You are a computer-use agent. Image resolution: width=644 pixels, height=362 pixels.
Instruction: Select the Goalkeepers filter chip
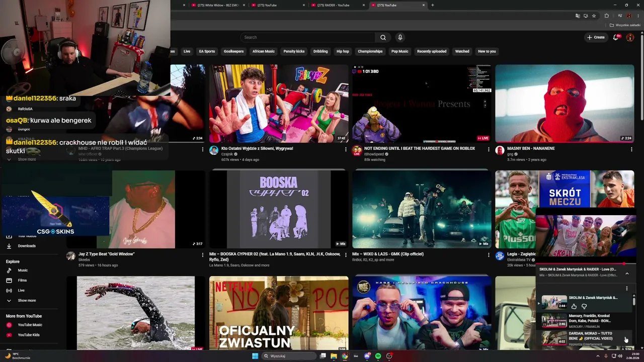pyautogui.click(x=233, y=51)
